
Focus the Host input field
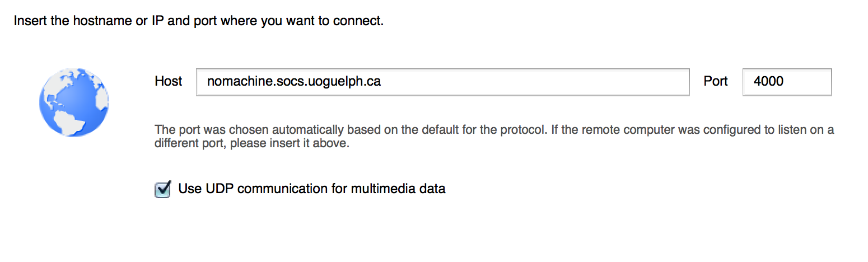tap(442, 82)
